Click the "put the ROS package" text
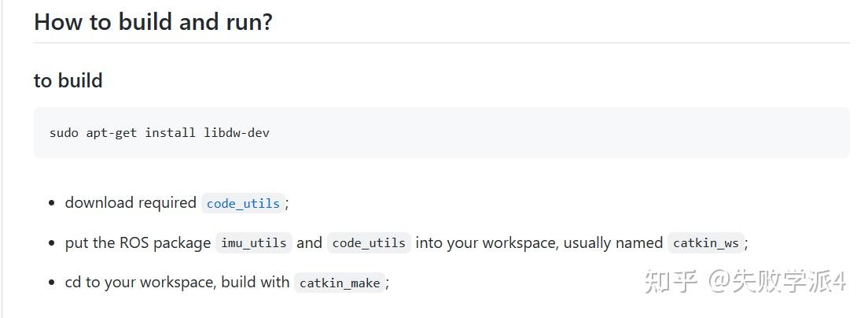 point(138,242)
